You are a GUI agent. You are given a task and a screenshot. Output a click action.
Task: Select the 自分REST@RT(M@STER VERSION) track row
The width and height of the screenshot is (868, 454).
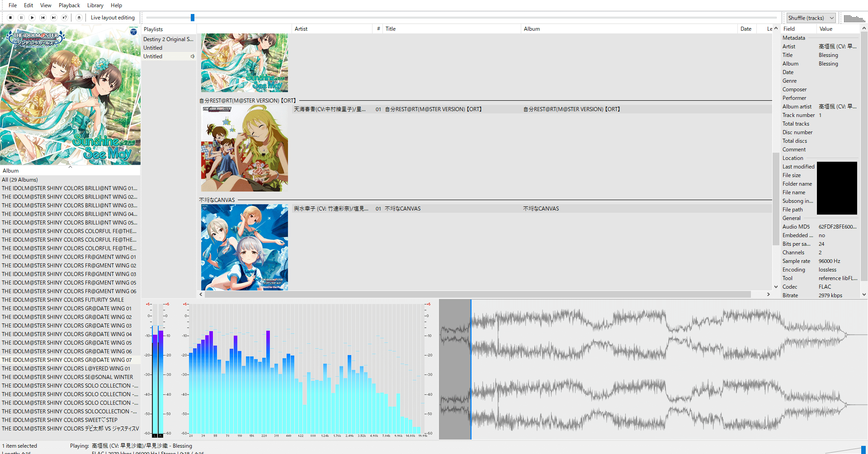(x=532, y=109)
